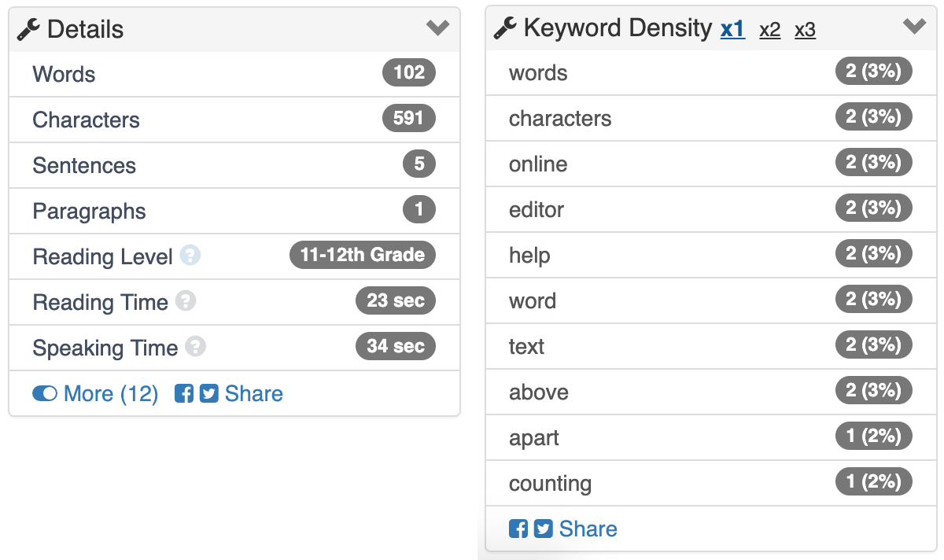The height and width of the screenshot is (560, 944).
Task: Share Keyword Density via Twitter icon
Action: click(x=543, y=529)
